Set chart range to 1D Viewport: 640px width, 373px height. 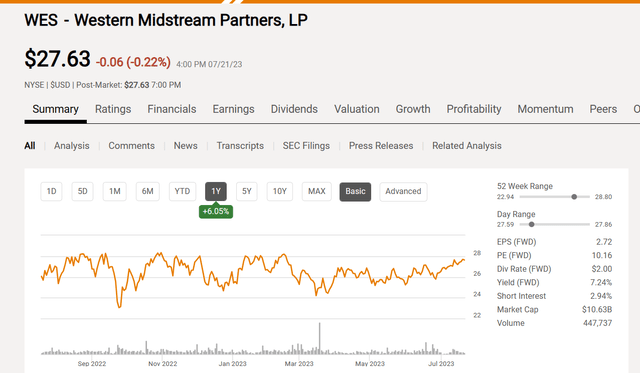[x=51, y=191]
